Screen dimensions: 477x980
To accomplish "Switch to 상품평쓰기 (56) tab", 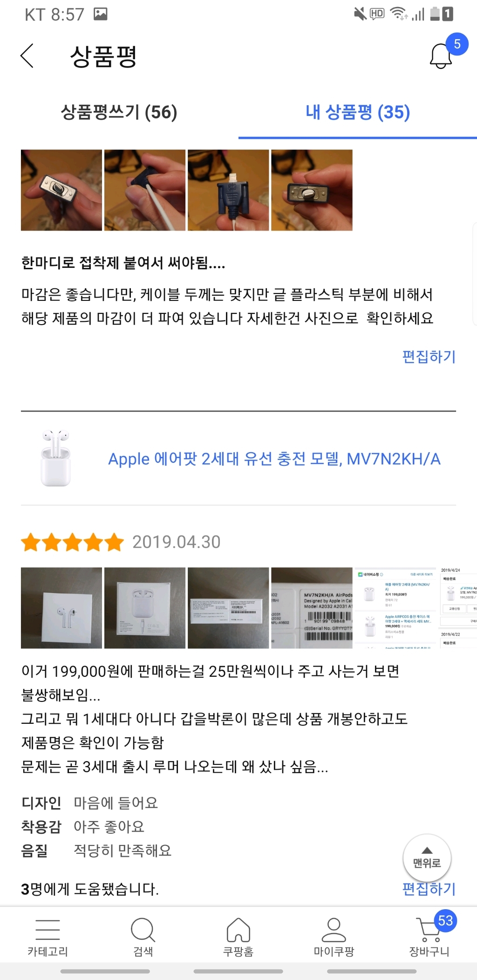I will 119,112.
